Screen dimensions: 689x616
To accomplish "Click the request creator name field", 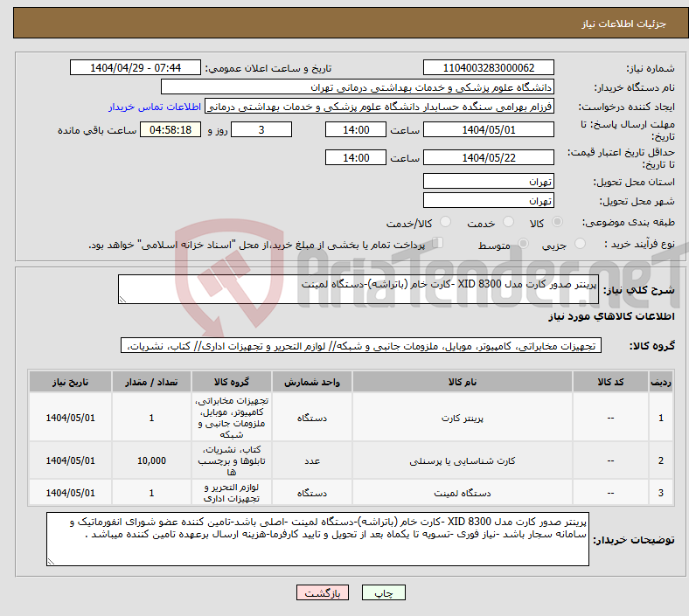I will [379, 107].
